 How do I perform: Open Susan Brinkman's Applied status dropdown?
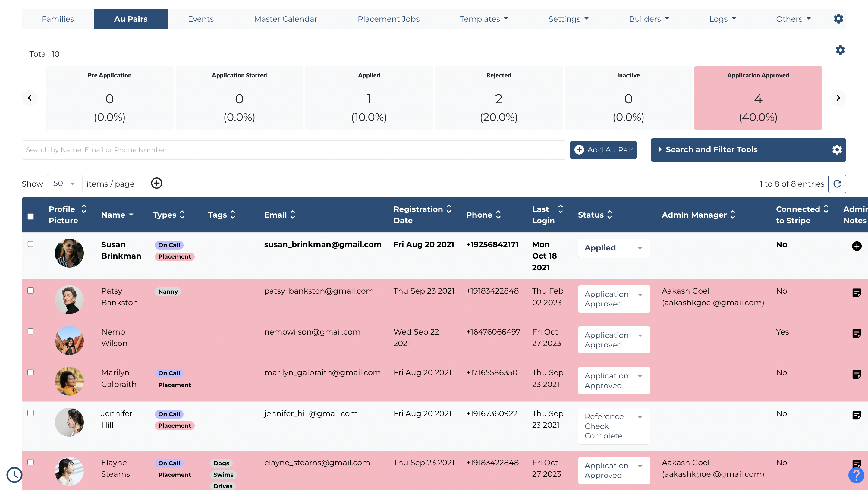614,248
